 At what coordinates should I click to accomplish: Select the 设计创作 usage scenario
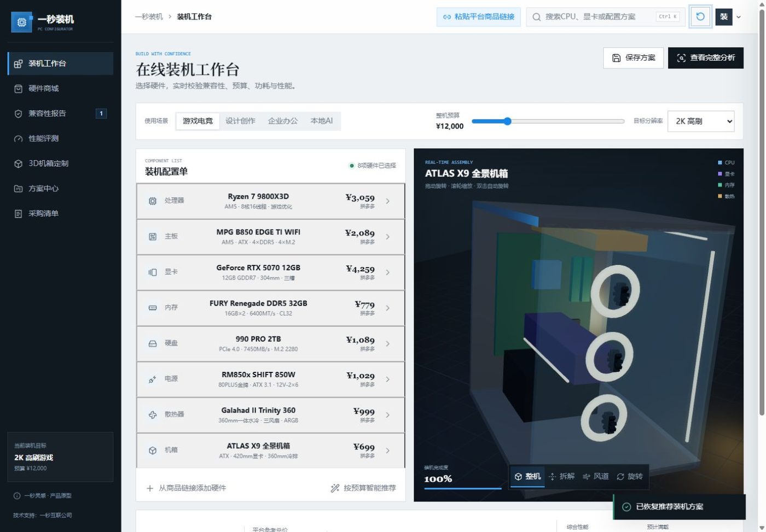[x=240, y=121]
